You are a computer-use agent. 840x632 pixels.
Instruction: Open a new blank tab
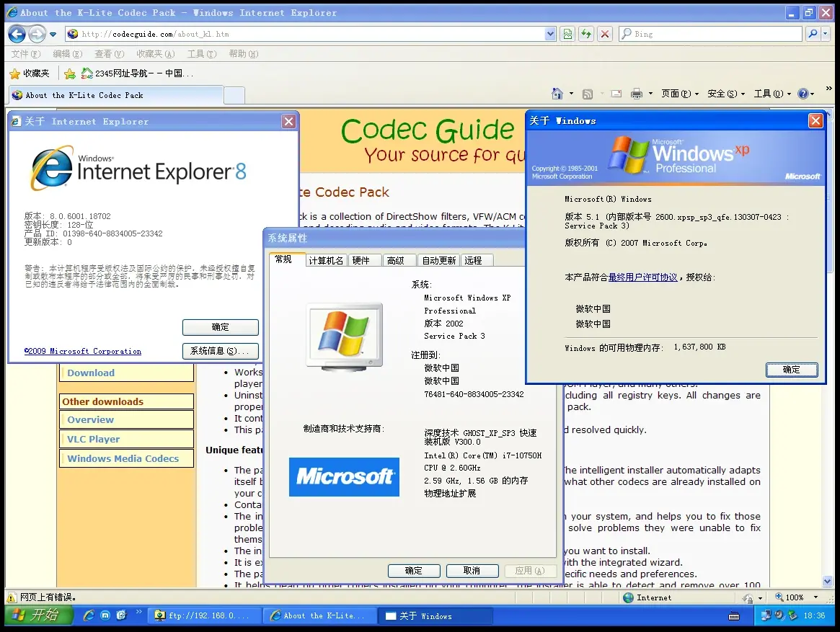pos(234,95)
